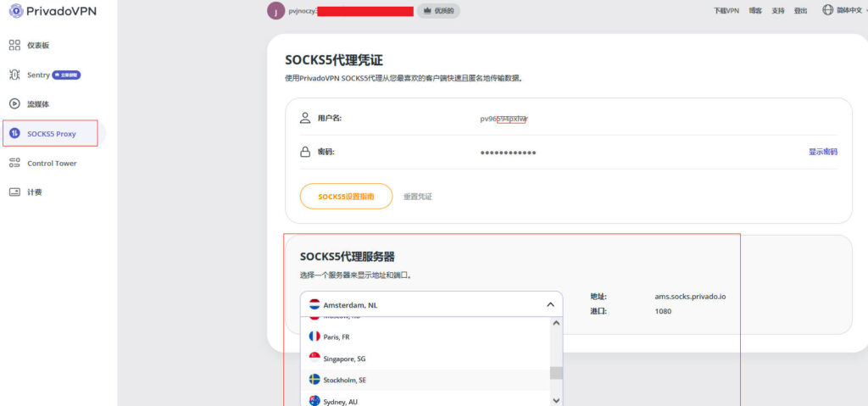The image size is (868, 406).
Task: Open the Sentry bug icon
Action: coord(15,75)
